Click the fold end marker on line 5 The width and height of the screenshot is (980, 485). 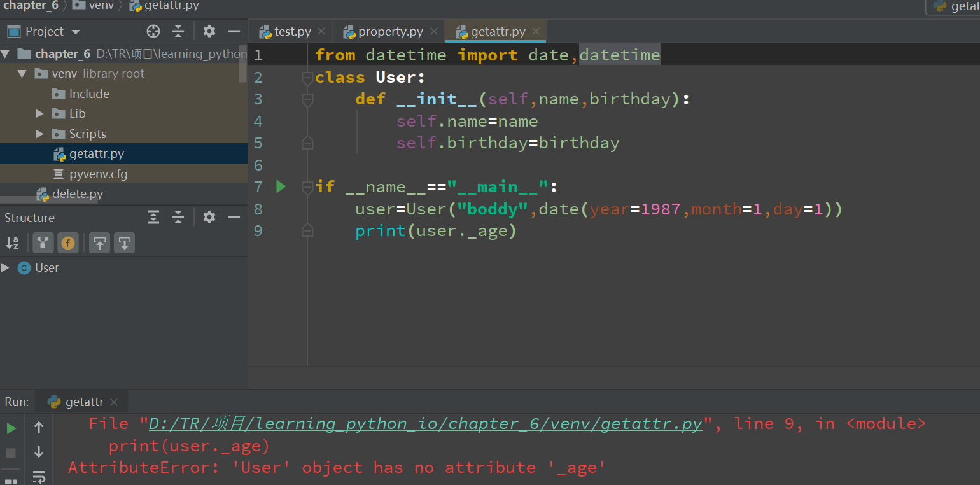coord(307,143)
